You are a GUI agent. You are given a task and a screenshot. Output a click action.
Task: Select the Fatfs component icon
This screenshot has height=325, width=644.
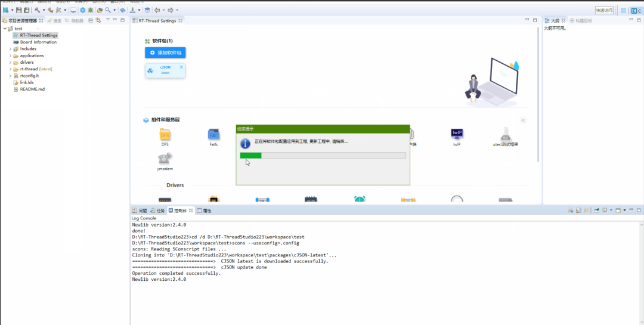click(213, 135)
